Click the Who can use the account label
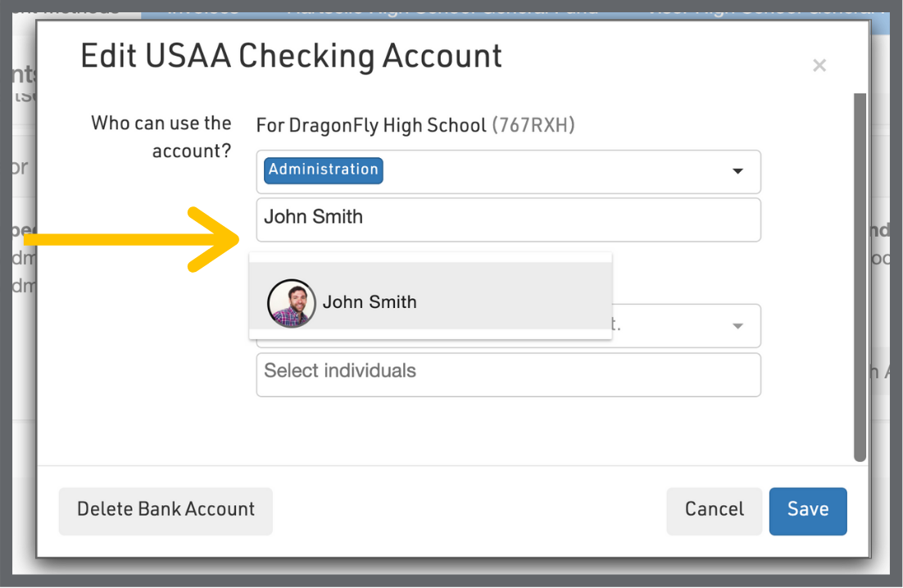 coord(161,137)
